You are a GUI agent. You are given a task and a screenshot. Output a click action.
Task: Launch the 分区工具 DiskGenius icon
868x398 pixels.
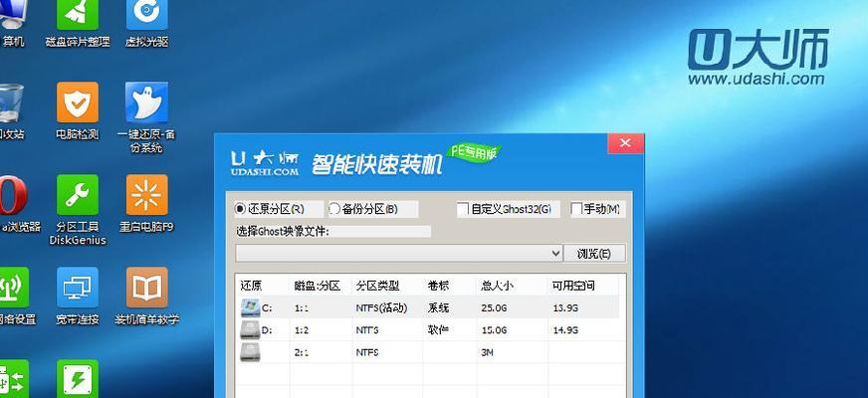click(x=78, y=195)
